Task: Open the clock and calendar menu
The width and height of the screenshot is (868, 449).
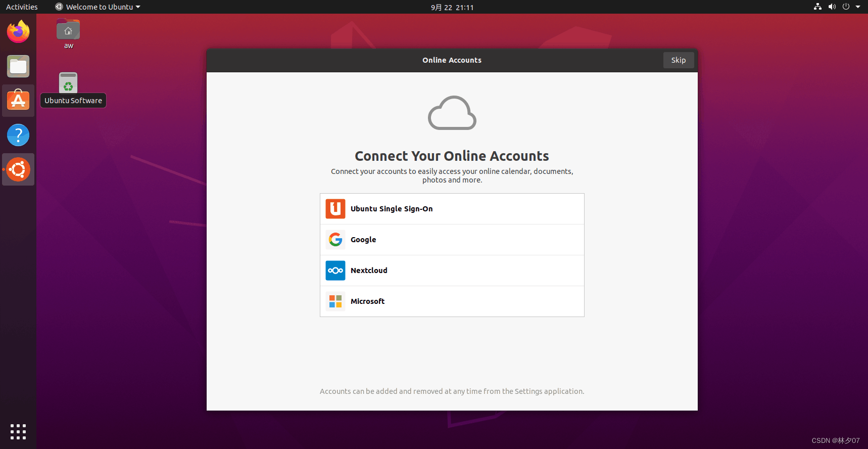Action: 452,7
